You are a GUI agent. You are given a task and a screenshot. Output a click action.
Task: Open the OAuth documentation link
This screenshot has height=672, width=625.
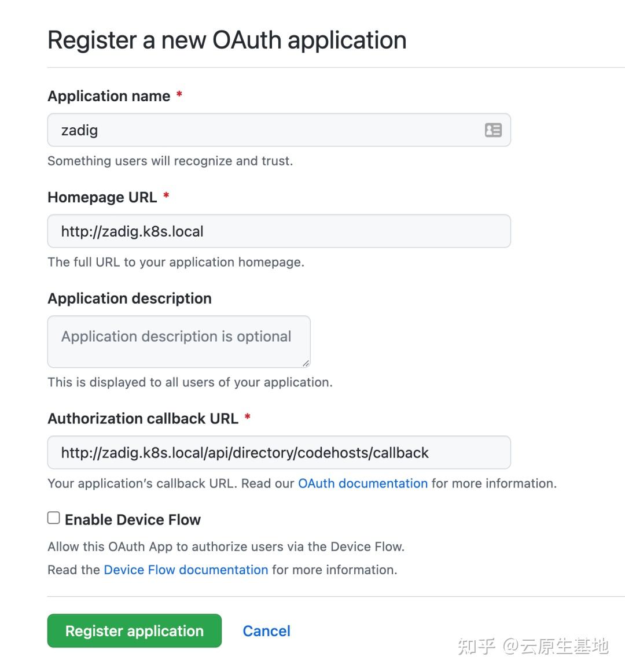[x=363, y=483]
